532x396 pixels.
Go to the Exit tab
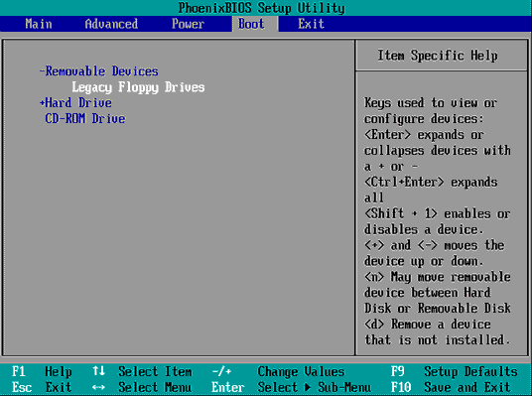311,24
